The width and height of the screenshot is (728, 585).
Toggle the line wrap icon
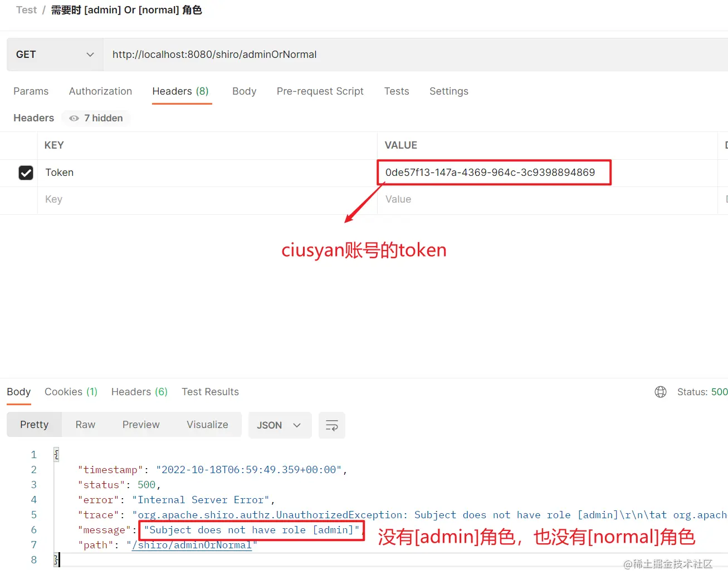click(332, 425)
